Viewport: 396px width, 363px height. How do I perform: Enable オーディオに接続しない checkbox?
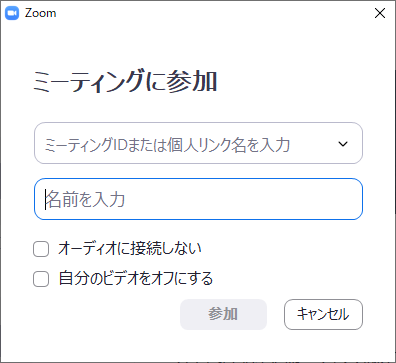(x=41, y=249)
